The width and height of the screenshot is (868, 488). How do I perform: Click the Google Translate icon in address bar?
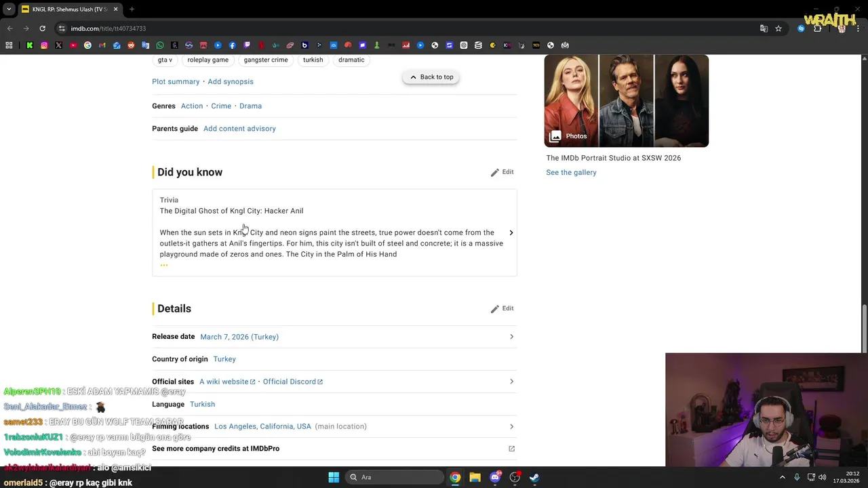point(764,28)
